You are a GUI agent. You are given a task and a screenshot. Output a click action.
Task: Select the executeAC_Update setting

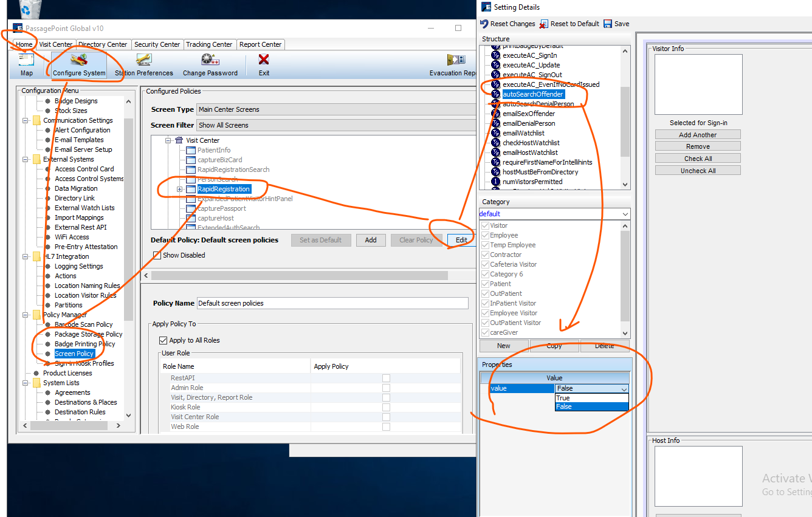click(x=531, y=65)
